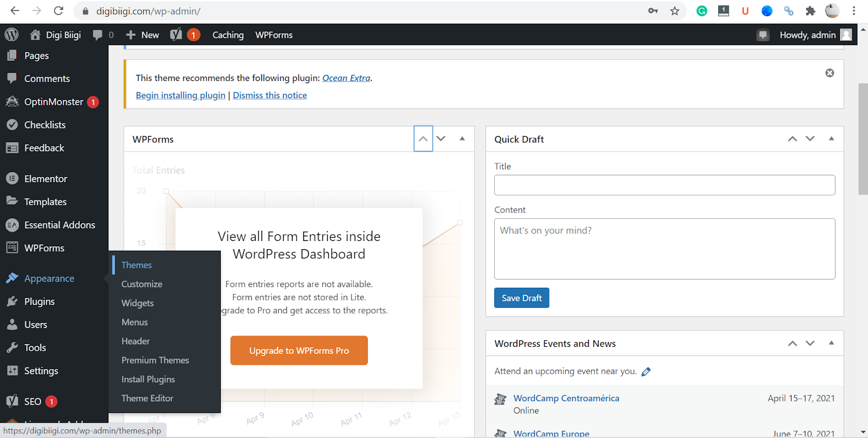Viewport: 868px width, 438px height.
Task: Click the WordPress logo in admin bar
Action: (11, 35)
